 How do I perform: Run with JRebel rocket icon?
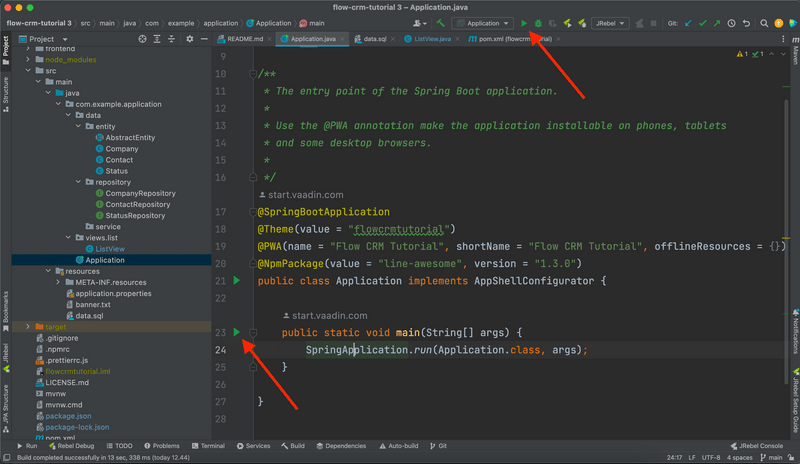(x=567, y=23)
